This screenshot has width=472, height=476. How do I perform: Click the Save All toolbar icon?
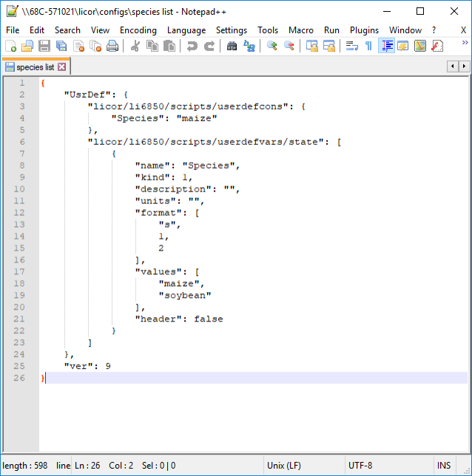61,46
